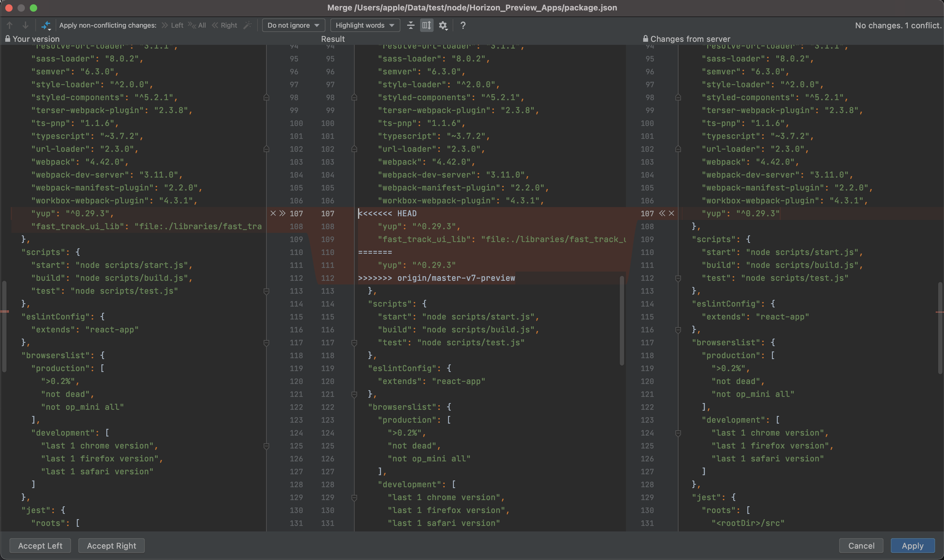This screenshot has width=944, height=560.
Task: Ignore left change with X at line 107
Action: pos(273,213)
